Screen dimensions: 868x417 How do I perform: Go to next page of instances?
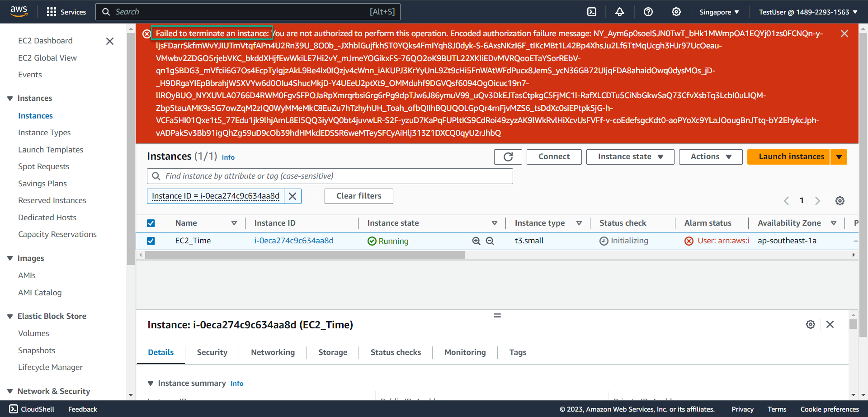click(817, 201)
